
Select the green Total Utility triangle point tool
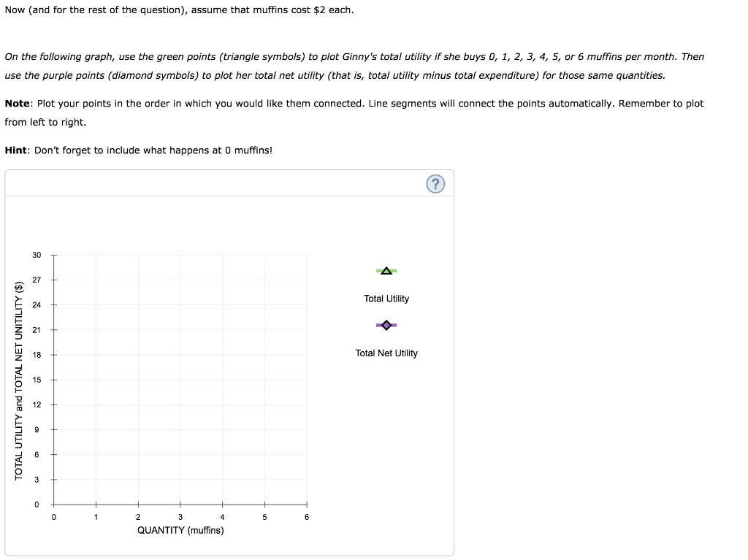pyautogui.click(x=386, y=270)
